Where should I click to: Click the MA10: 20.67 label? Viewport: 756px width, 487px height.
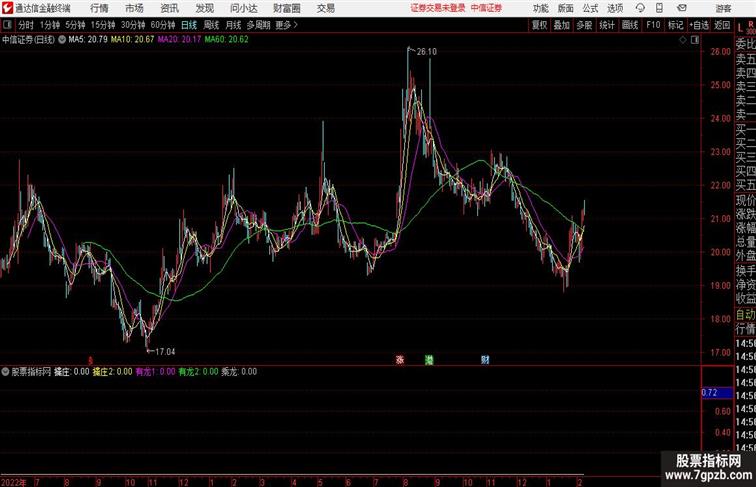133,40
